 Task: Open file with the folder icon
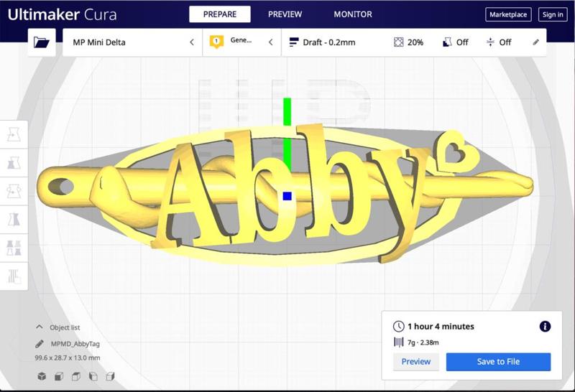[42, 42]
